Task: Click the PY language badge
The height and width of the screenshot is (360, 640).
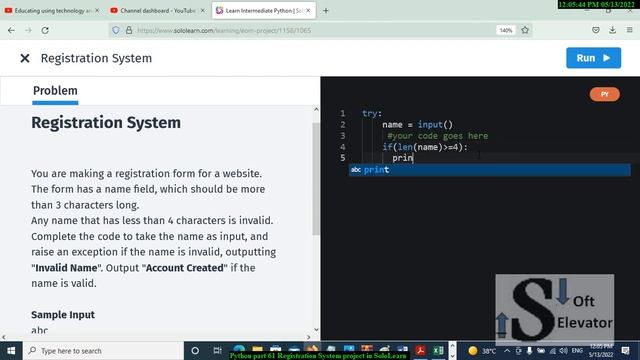Action: [604, 94]
